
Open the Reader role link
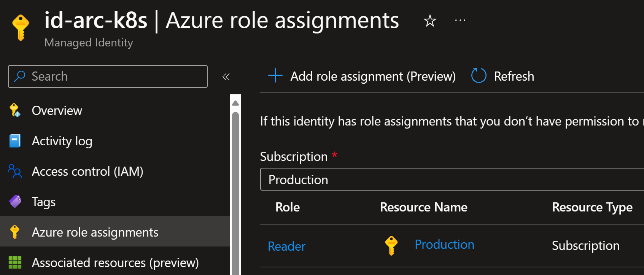(286, 246)
